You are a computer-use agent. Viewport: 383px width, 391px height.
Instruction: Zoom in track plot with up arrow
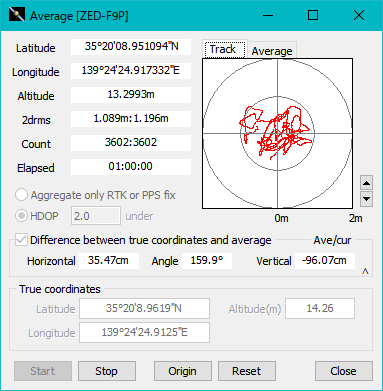coord(366,183)
